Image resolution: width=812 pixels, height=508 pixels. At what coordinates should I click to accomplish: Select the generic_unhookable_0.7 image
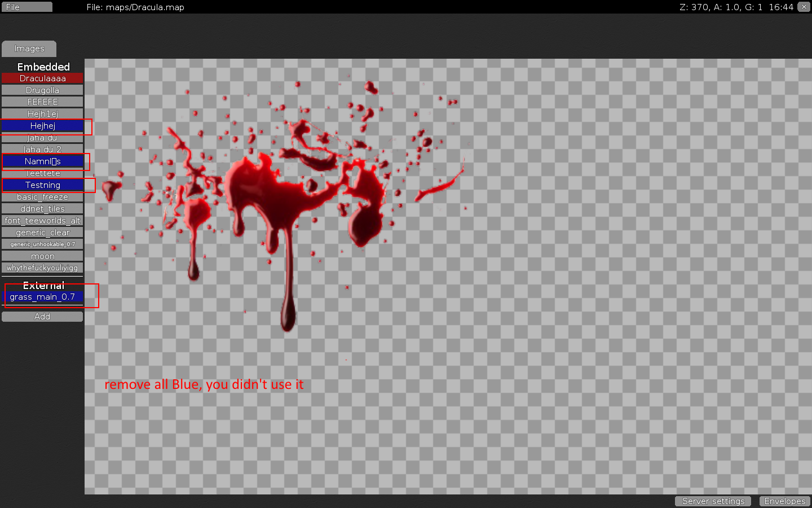point(42,244)
